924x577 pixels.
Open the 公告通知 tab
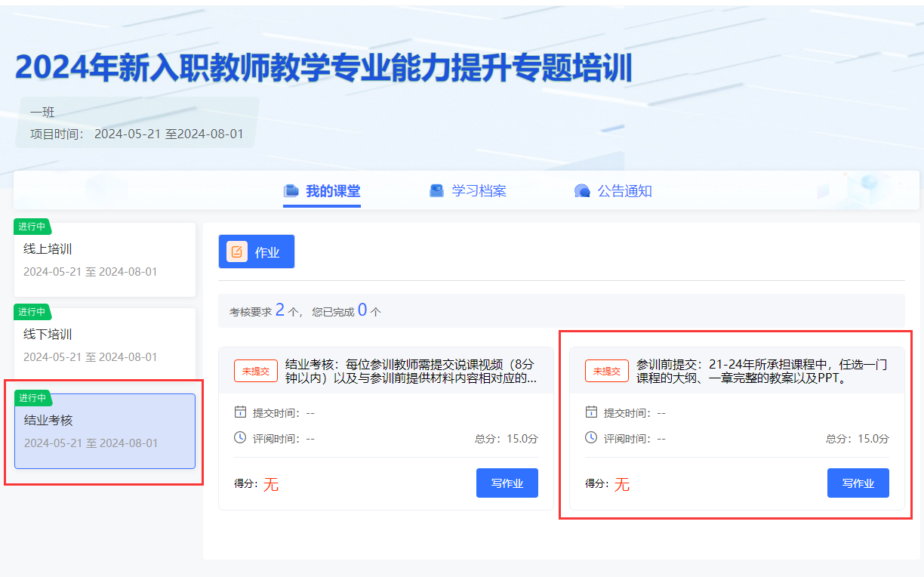tap(624, 191)
